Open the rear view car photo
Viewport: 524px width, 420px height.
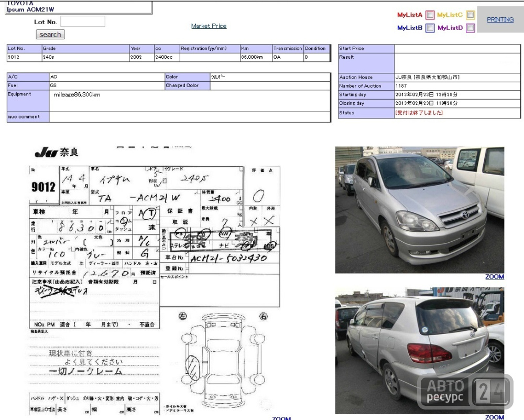coord(420,351)
